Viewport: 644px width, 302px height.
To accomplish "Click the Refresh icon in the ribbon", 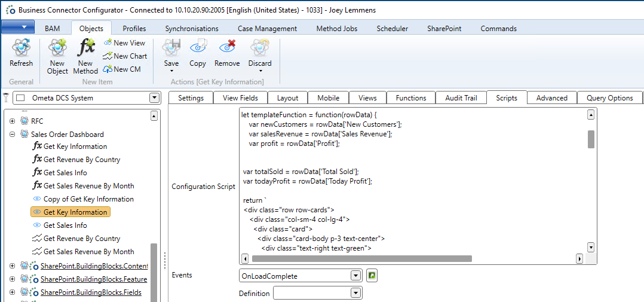I will (21, 48).
